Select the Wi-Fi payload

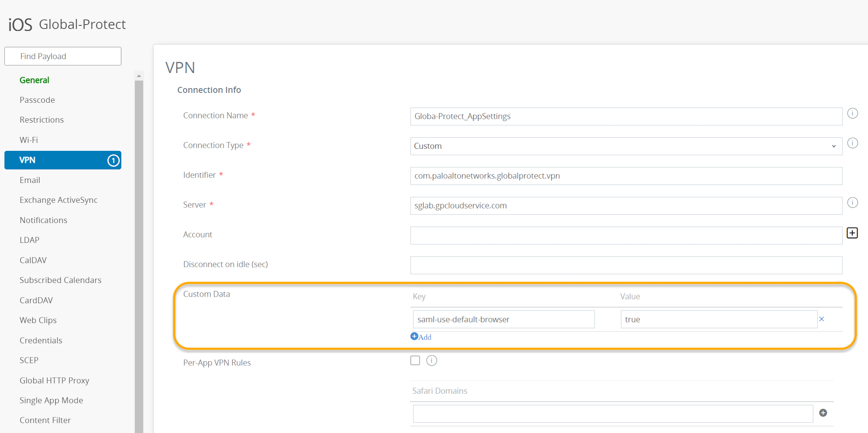click(29, 140)
